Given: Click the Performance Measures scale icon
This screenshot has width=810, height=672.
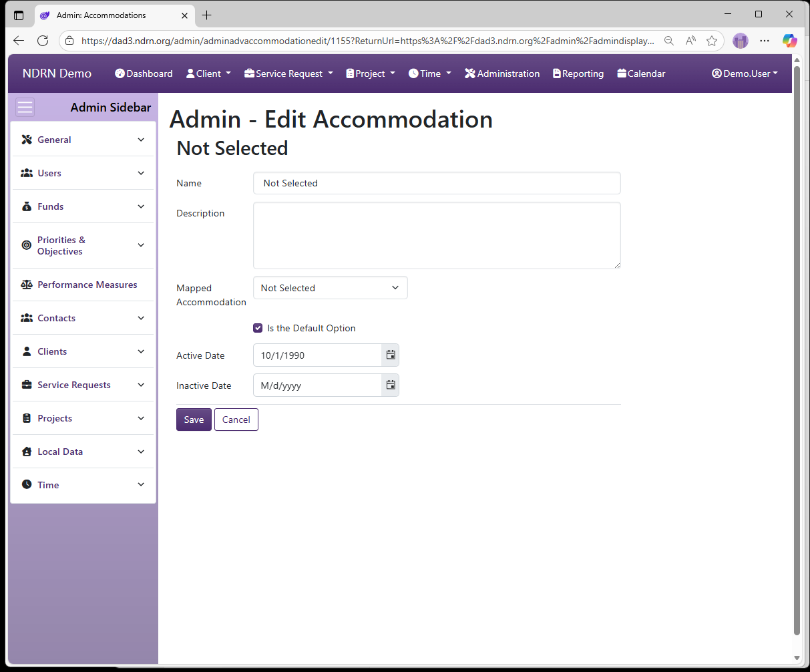Looking at the screenshot, I should 27,285.
